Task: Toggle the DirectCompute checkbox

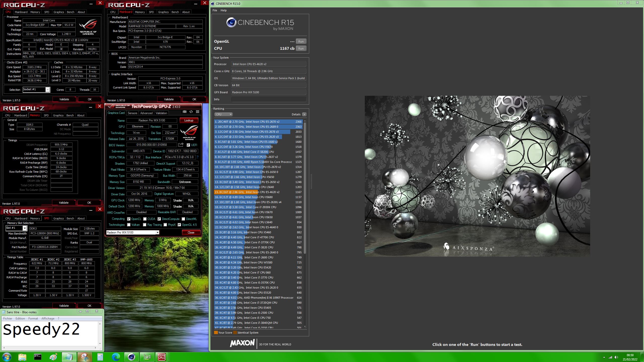Action: click(159, 219)
